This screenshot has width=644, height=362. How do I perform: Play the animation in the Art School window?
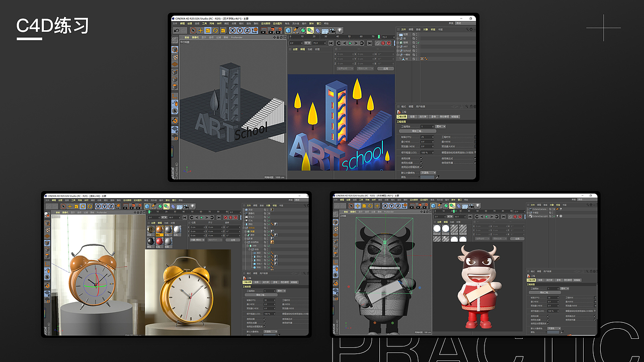point(350,43)
